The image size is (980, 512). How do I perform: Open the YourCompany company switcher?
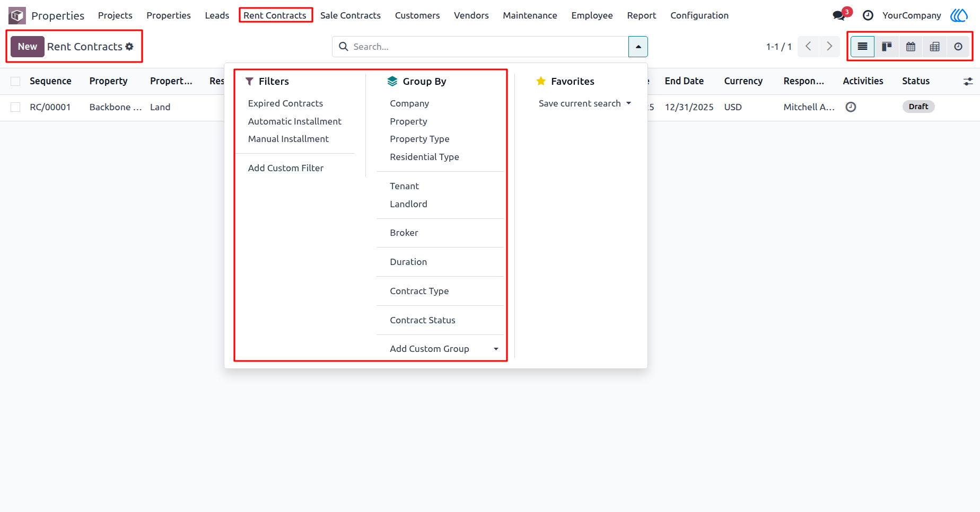tap(912, 15)
